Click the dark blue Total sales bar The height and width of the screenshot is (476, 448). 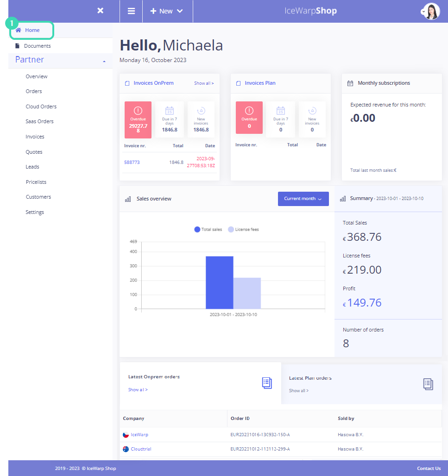219,282
